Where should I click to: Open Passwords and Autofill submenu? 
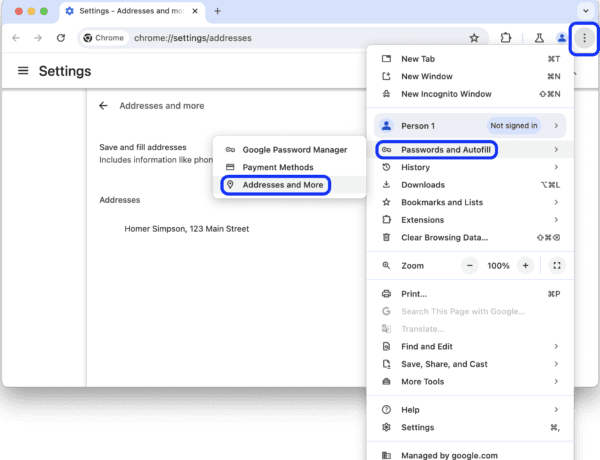coord(470,150)
